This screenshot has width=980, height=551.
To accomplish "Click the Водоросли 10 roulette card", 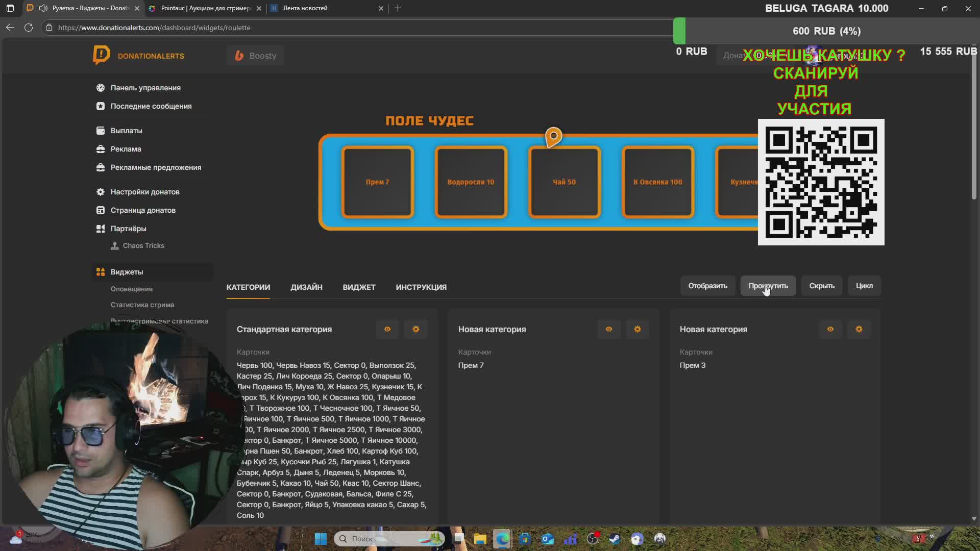I will tap(471, 182).
